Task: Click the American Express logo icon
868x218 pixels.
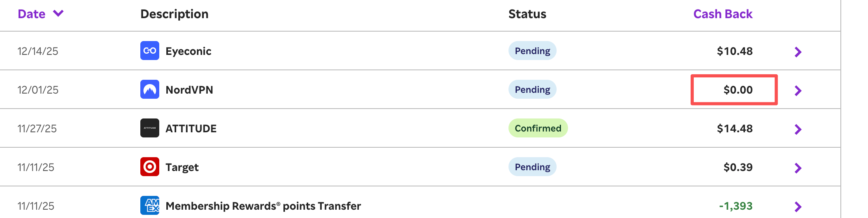Action: [149, 205]
